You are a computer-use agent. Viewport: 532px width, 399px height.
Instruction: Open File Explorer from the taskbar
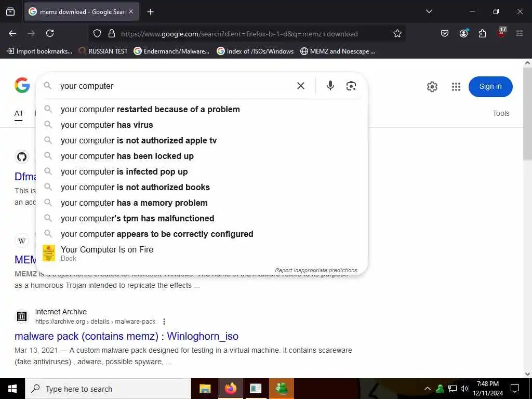coord(205,389)
